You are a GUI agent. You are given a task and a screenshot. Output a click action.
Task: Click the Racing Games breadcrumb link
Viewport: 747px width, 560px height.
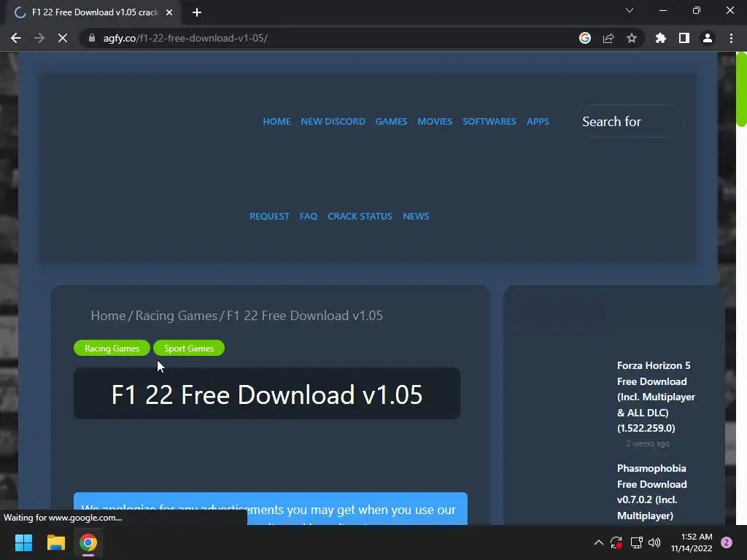point(177,316)
